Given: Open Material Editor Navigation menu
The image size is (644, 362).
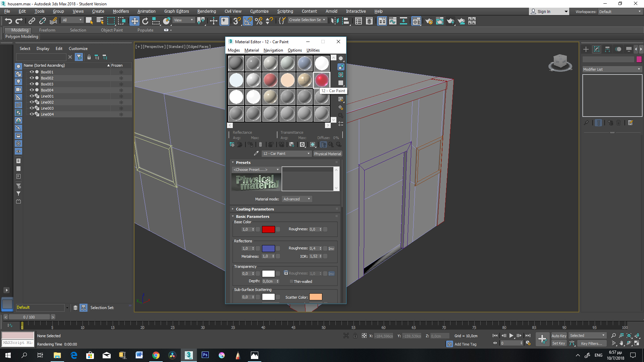Looking at the screenshot, I should click(x=273, y=50).
